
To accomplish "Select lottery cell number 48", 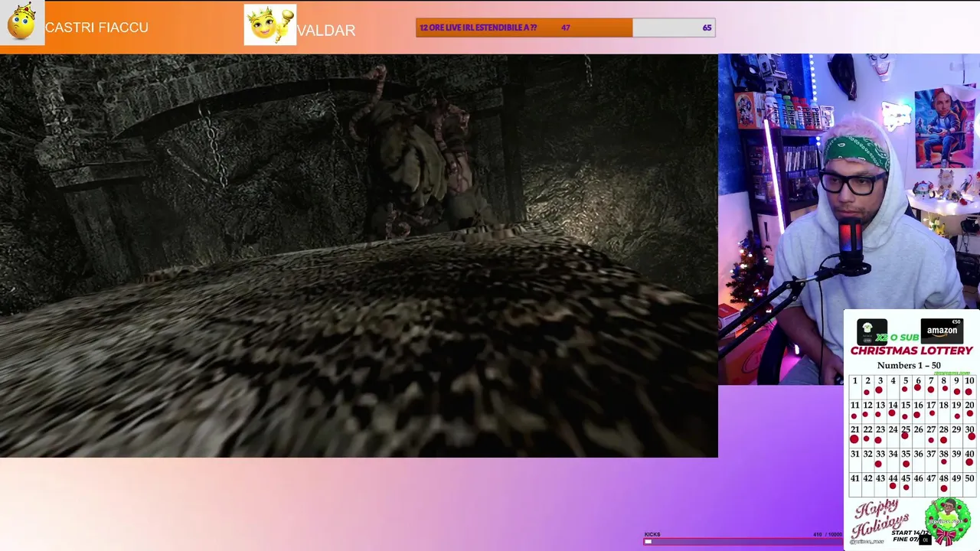I will pyautogui.click(x=944, y=484).
